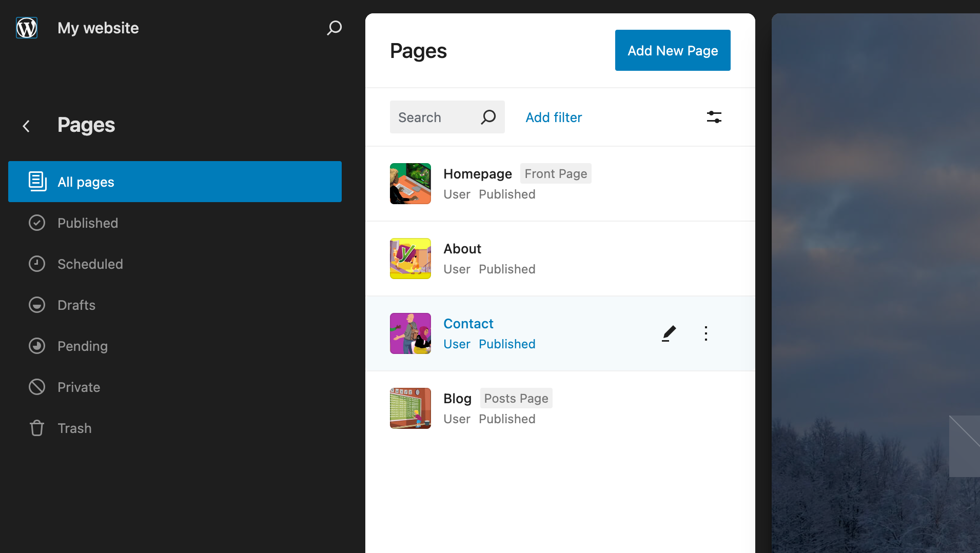Open the Contact row actions menu
Screen dimensions: 980x553
[x=706, y=333]
